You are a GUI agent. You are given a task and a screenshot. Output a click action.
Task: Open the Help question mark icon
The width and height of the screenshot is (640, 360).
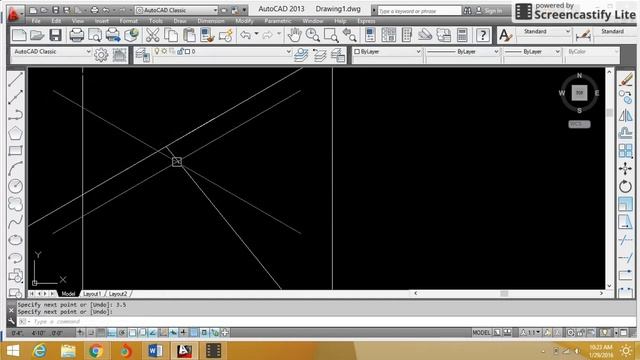pos(483,35)
